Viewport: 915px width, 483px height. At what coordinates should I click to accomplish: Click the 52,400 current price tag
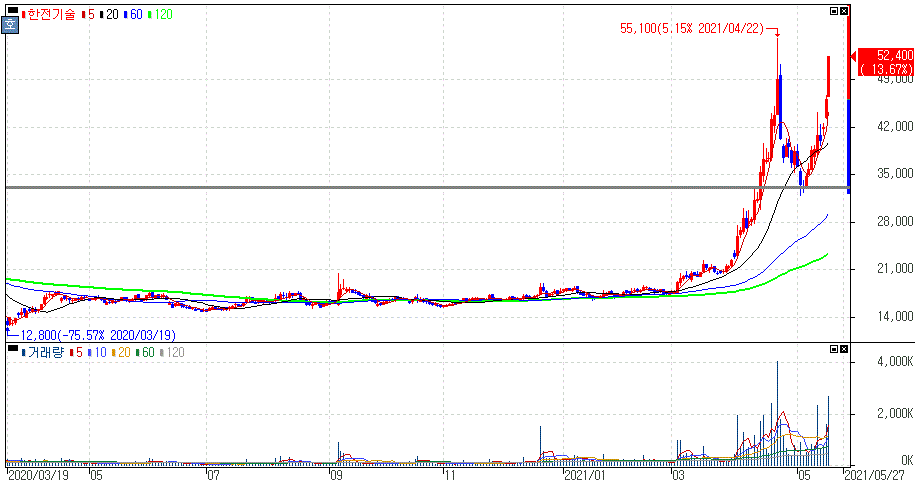[885, 62]
